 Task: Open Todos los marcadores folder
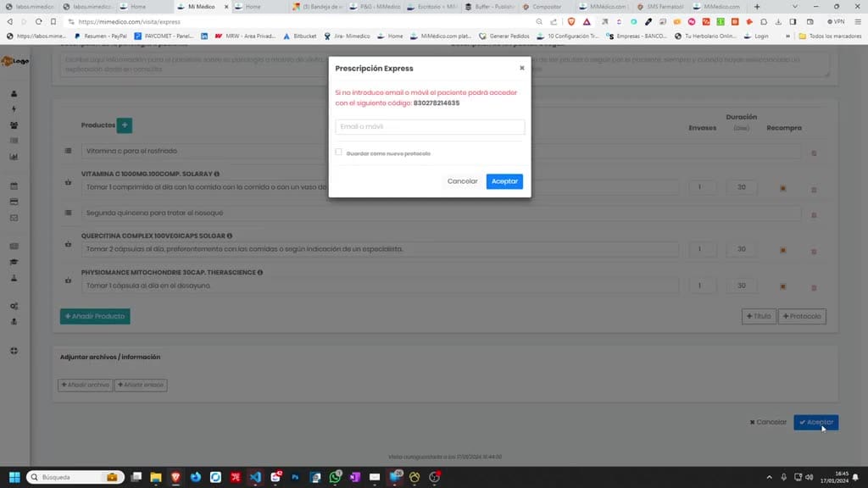(830, 36)
